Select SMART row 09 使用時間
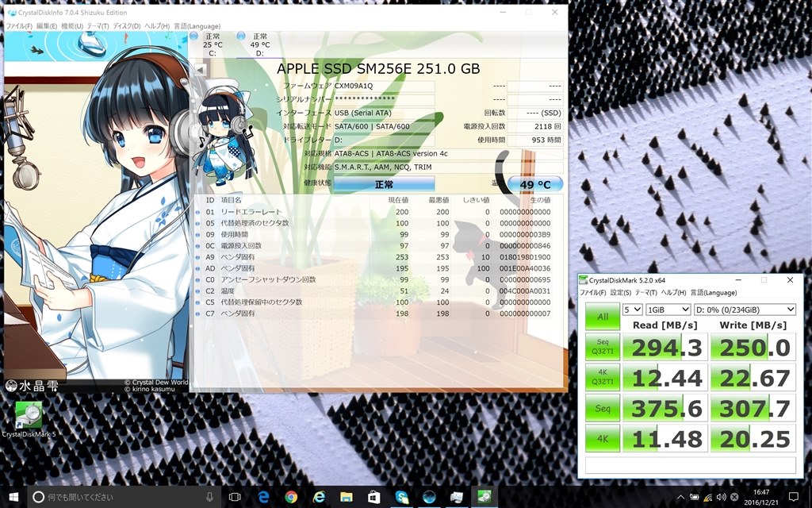Viewport: 812px width, 508px height. (x=373, y=234)
